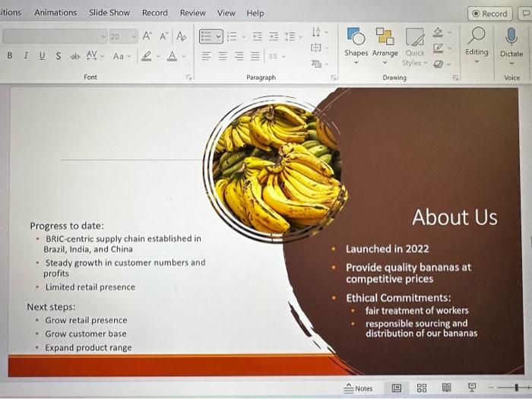The height and width of the screenshot is (399, 532).
Task: Click Decrease Font Size icon
Action: point(164,36)
